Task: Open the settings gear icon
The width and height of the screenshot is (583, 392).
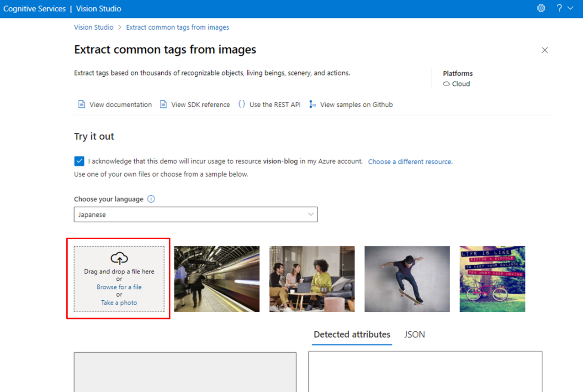Action: 541,8
